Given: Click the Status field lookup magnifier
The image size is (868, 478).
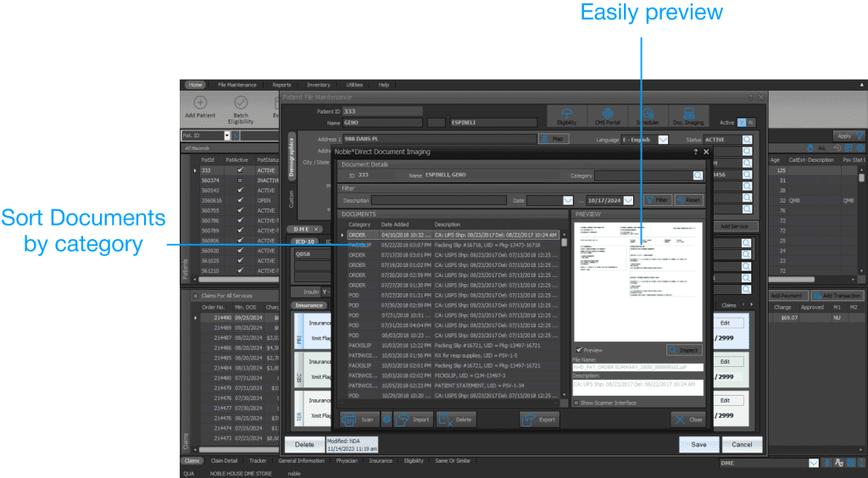Looking at the screenshot, I should tap(748, 140).
